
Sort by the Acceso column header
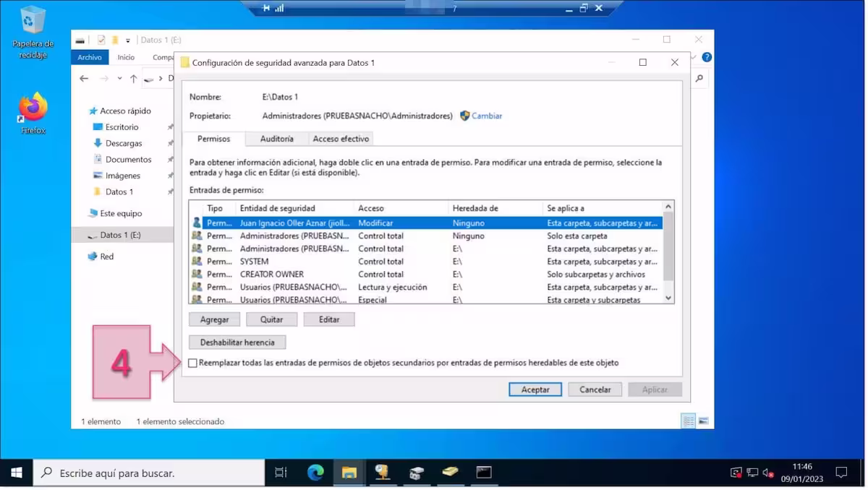[401, 208]
